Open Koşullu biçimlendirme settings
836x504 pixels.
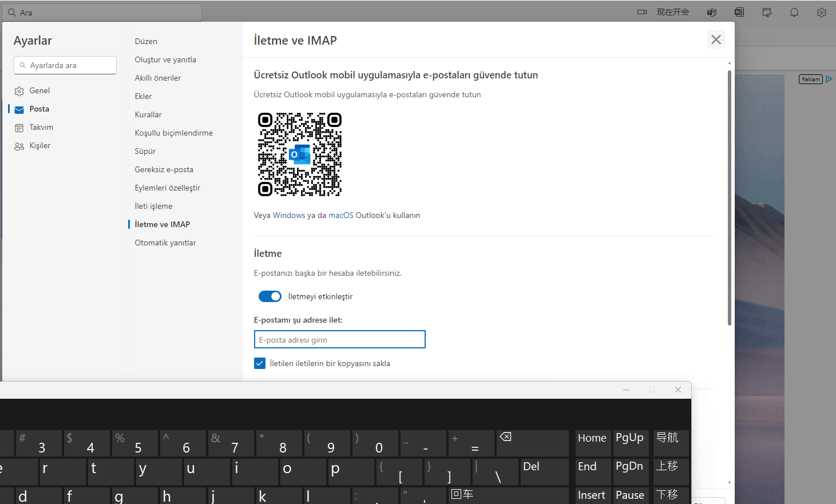click(174, 133)
